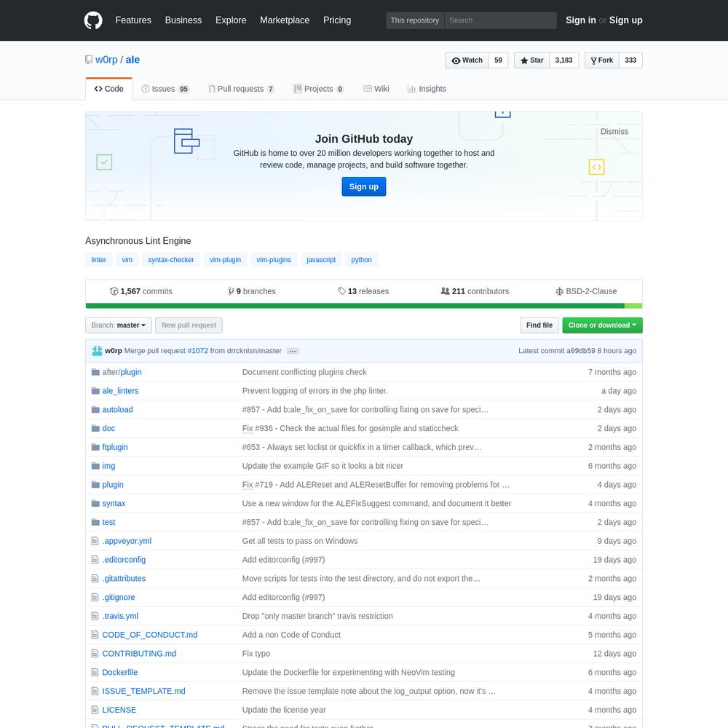Screen dimensions: 728x728
Task: Click the javascript topic tag
Action: click(x=321, y=260)
